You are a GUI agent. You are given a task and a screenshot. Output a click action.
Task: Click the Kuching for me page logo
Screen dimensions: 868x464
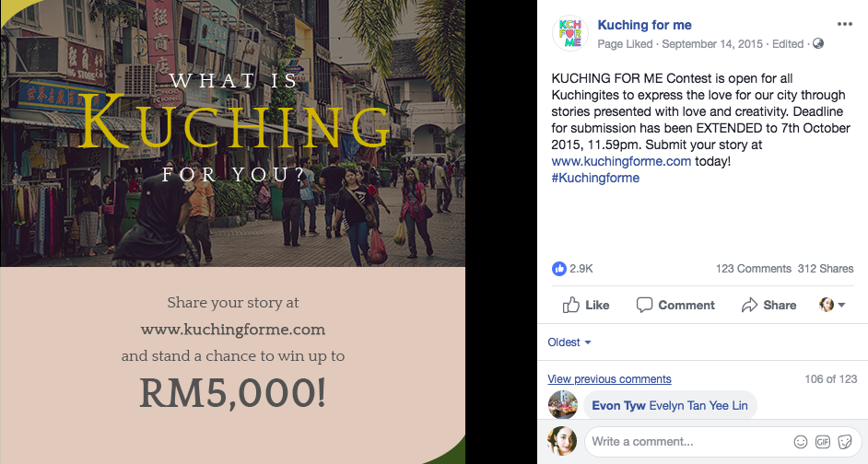click(570, 34)
